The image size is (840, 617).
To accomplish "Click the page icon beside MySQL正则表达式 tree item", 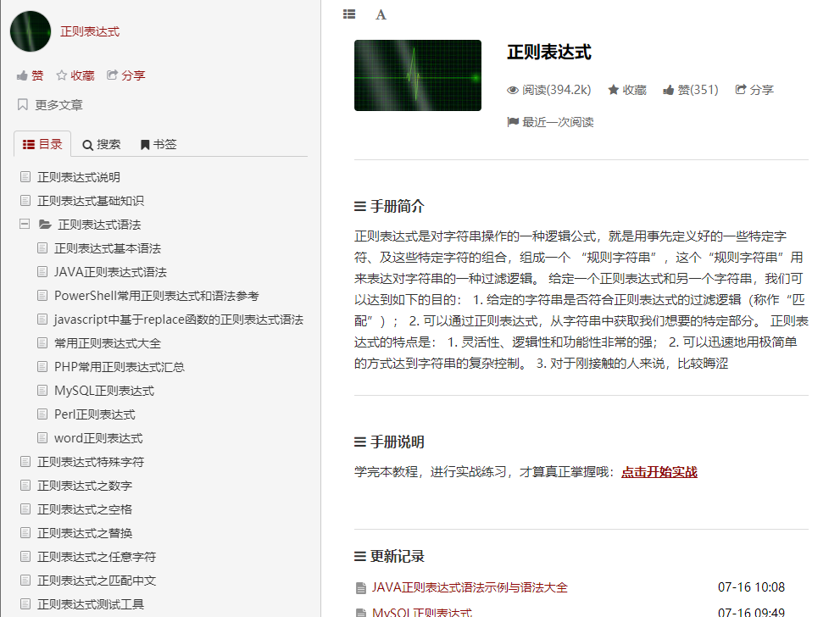I will tap(42, 391).
